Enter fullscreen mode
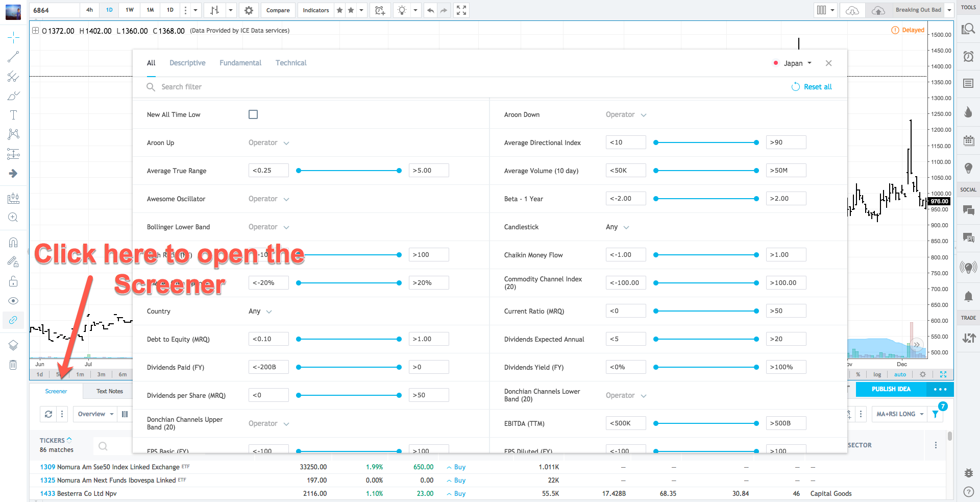Image resolution: width=980 pixels, height=502 pixels. [x=461, y=10]
